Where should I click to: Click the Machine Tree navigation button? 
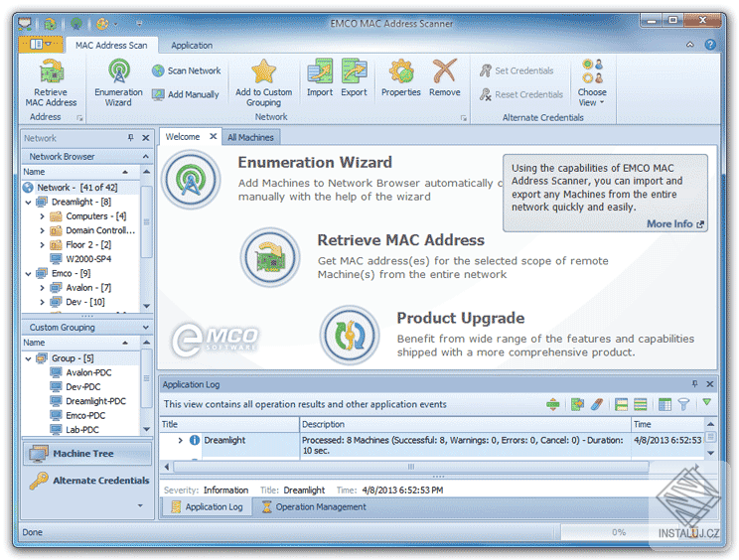87,454
